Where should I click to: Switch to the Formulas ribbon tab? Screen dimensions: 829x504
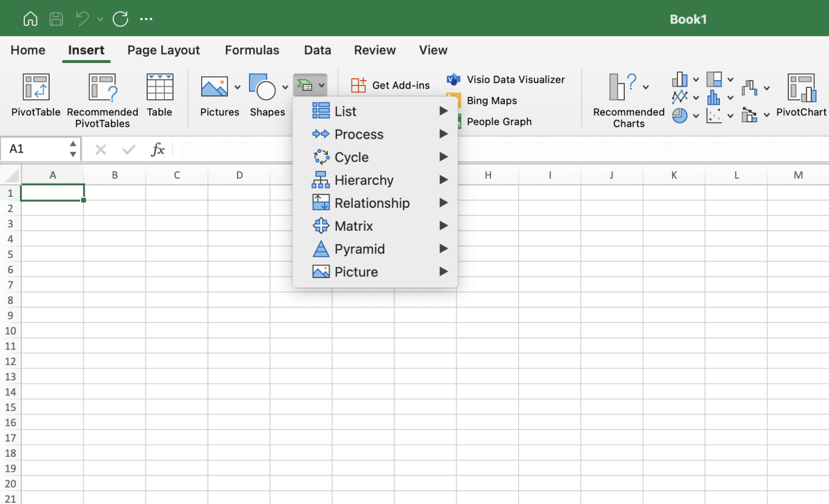(x=252, y=50)
